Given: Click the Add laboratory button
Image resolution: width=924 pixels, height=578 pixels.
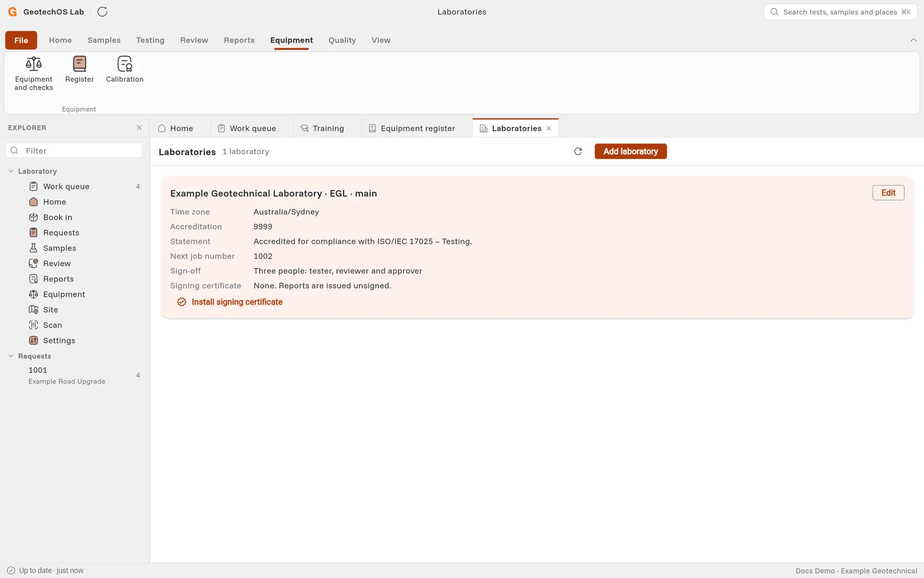Looking at the screenshot, I should (631, 151).
